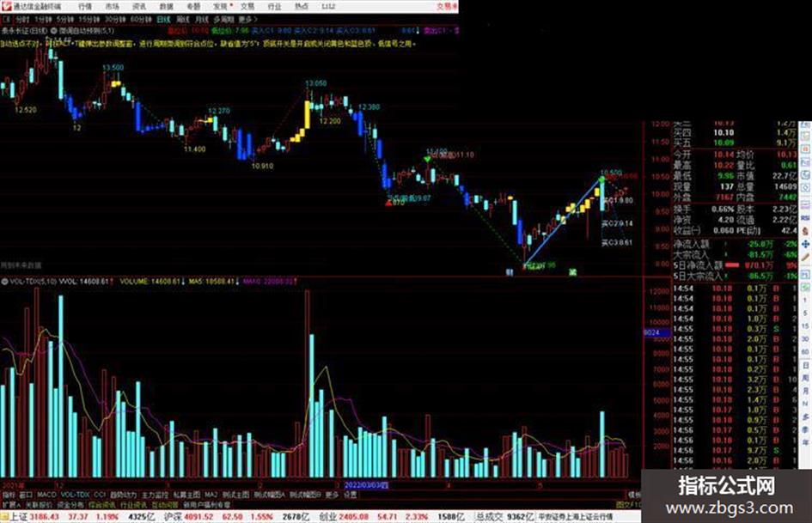This screenshot has width=812, height=523.
Task: Open 关联报价 panel
Action: [39, 504]
